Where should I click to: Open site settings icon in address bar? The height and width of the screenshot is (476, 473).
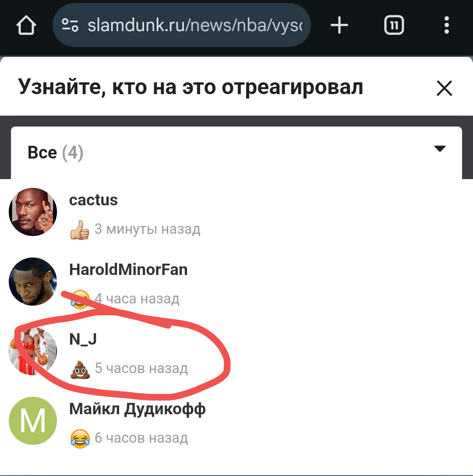(70, 25)
